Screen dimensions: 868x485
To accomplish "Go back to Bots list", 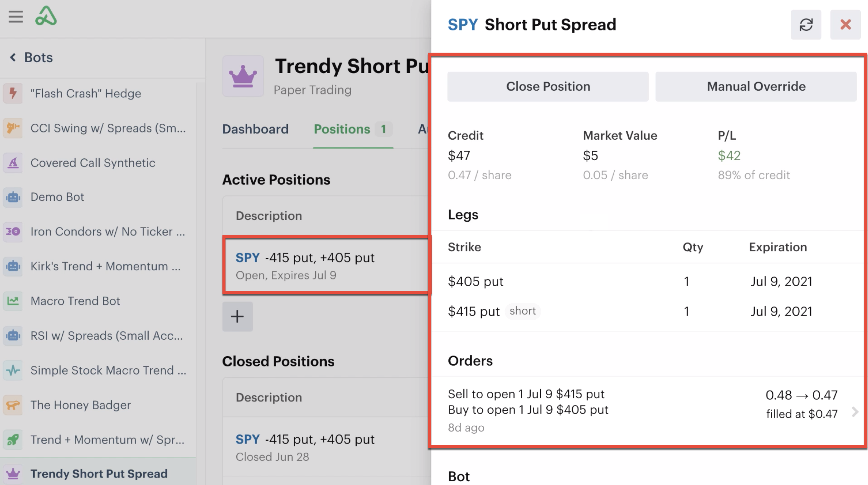I will click(31, 58).
